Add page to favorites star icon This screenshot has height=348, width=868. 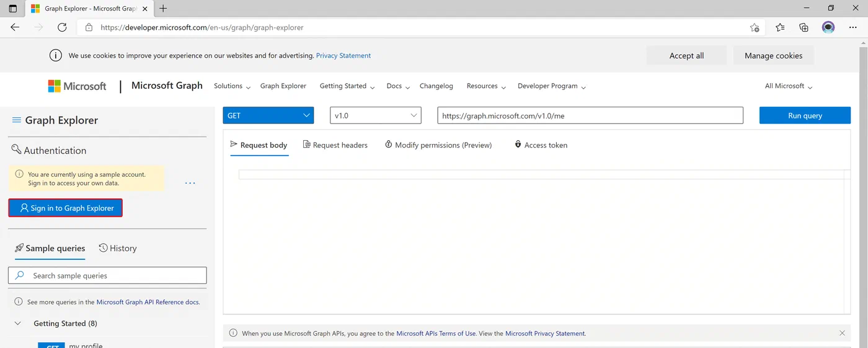pos(755,27)
